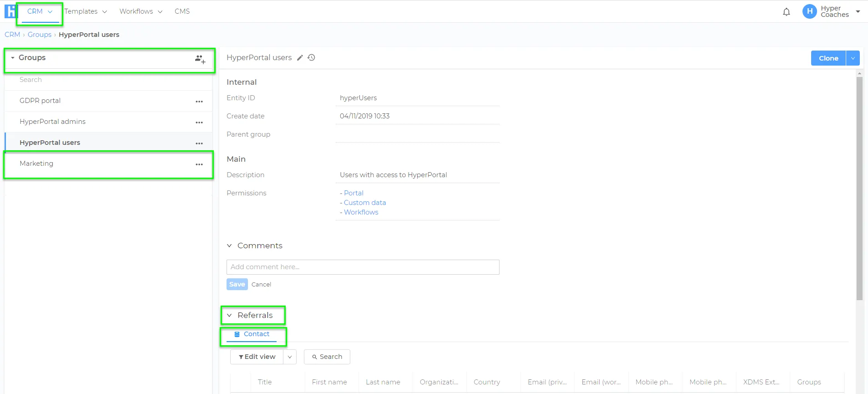Image resolution: width=868 pixels, height=394 pixels.
Task: Open the Templates dropdown menu
Action: click(86, 11)
